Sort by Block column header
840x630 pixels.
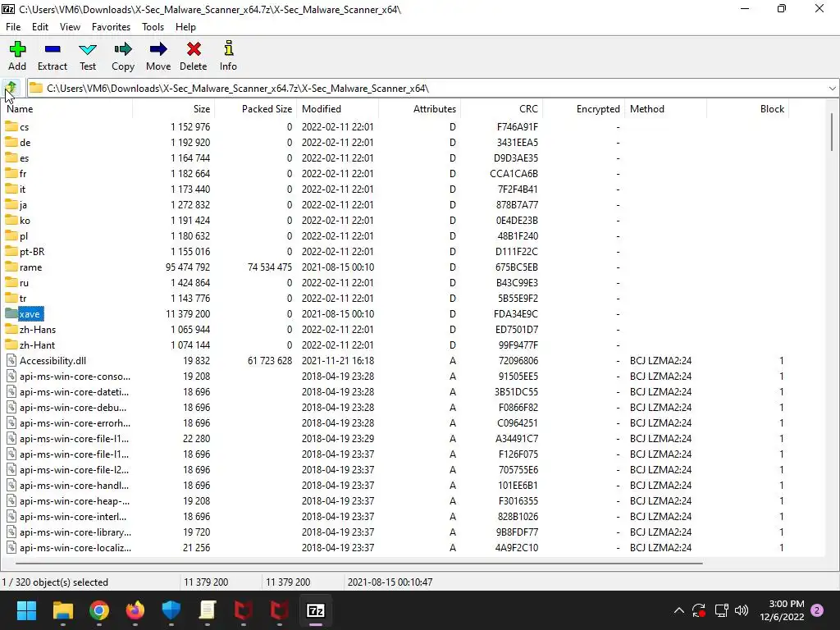pos(747,109)
